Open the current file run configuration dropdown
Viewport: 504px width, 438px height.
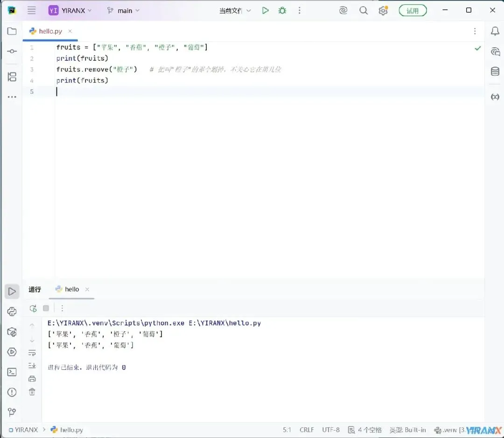tap(235, 11)
